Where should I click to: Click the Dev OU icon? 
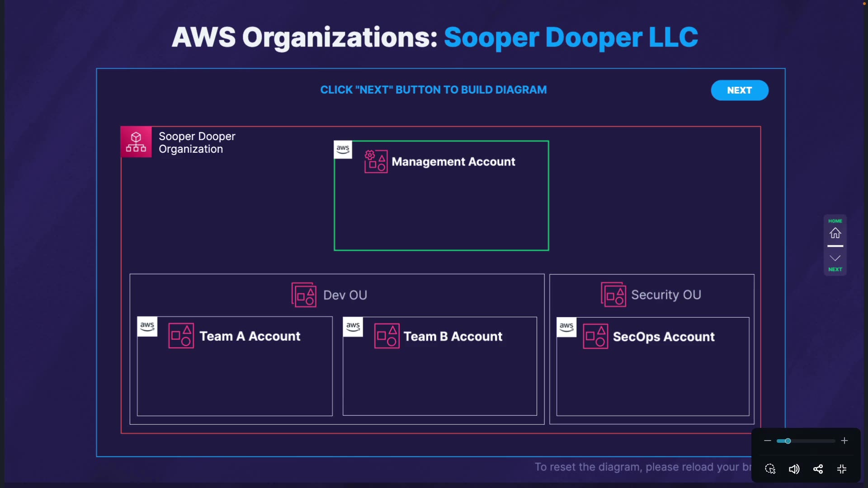tap(304, 295)
